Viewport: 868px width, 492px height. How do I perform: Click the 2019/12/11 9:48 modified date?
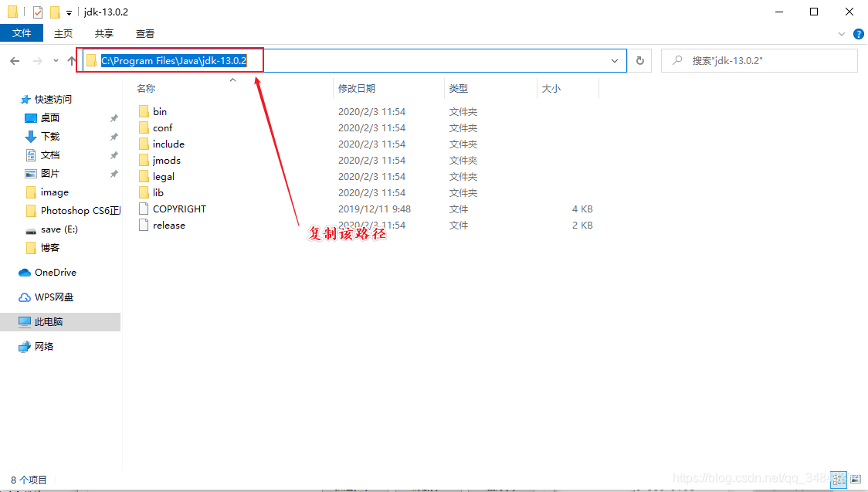tap(375, 209)
